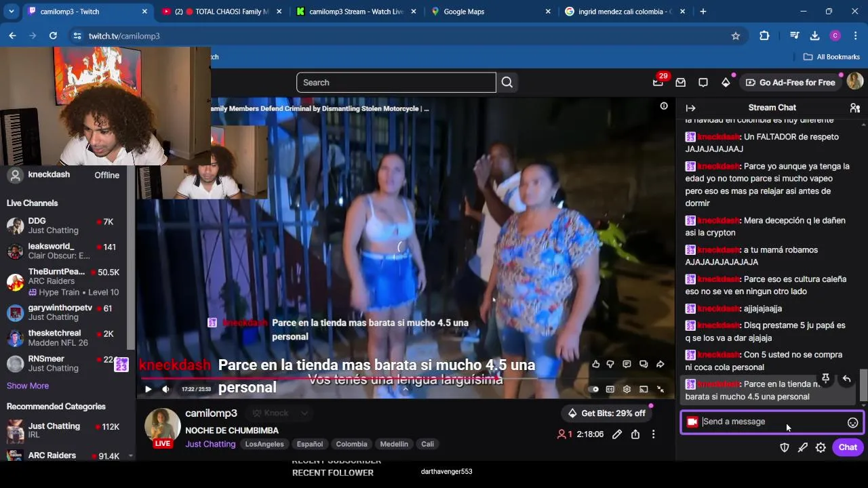The height and width of the screenshot is (488, 868).
Task: Open the Twitch inbox envelope icon
Action: [x=680, y=83]
